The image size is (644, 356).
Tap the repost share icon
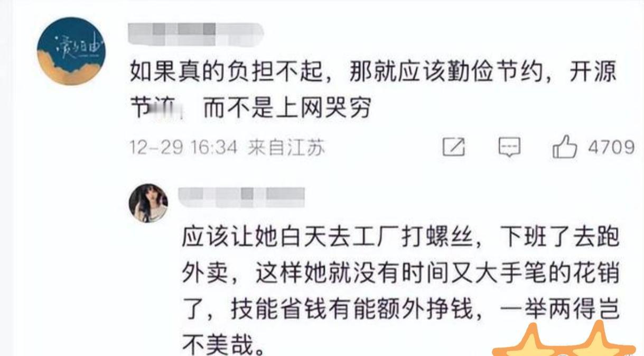(454, 148)
